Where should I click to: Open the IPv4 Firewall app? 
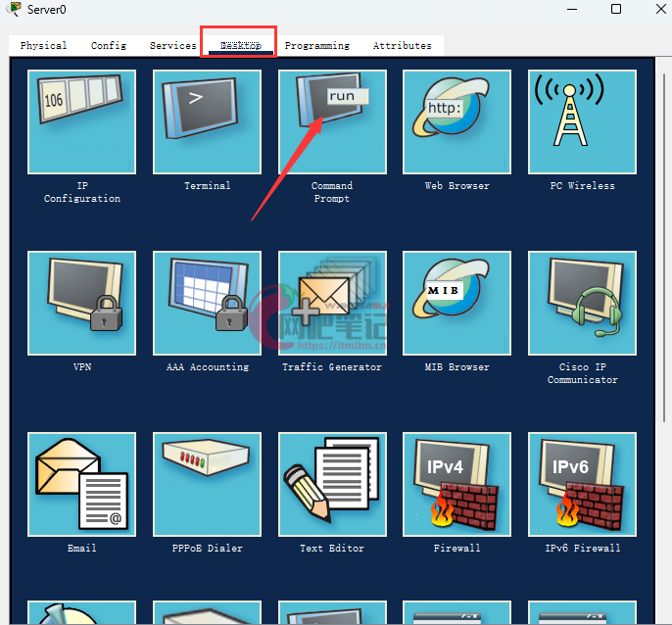(x=456, y=484)
